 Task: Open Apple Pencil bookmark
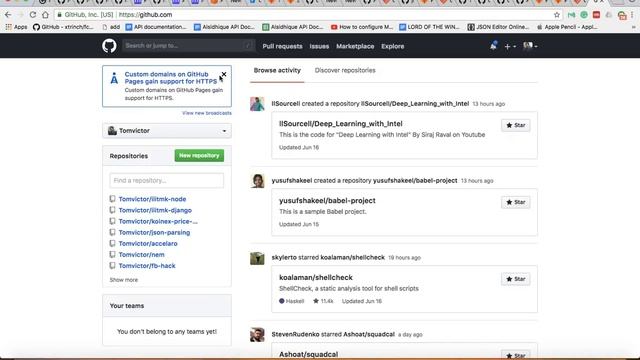coord(567,27)
